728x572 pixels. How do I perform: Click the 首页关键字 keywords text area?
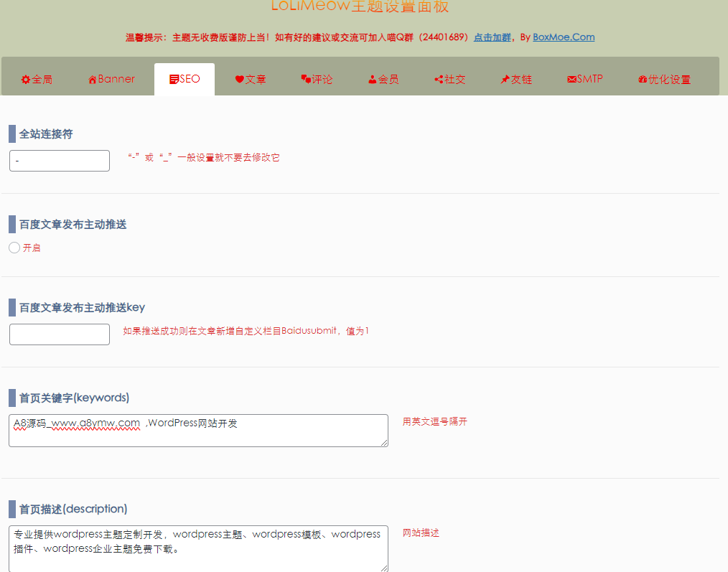(x=198, y=430)
